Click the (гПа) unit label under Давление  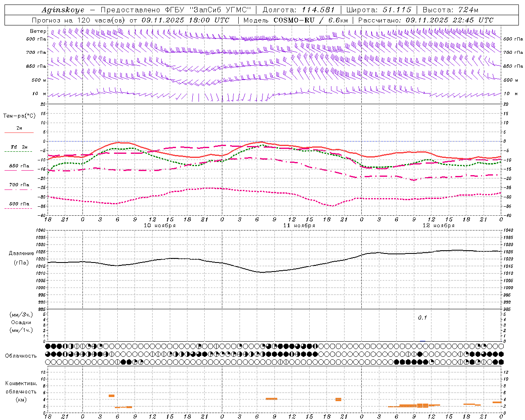[21, 262]
